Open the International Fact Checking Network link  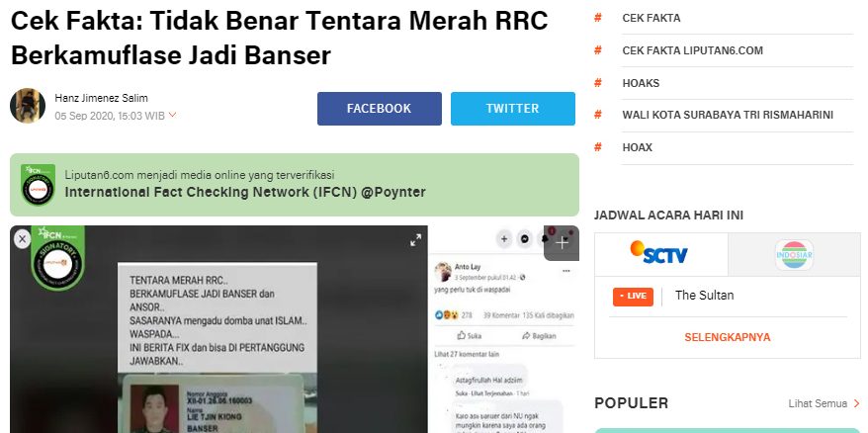245,192
